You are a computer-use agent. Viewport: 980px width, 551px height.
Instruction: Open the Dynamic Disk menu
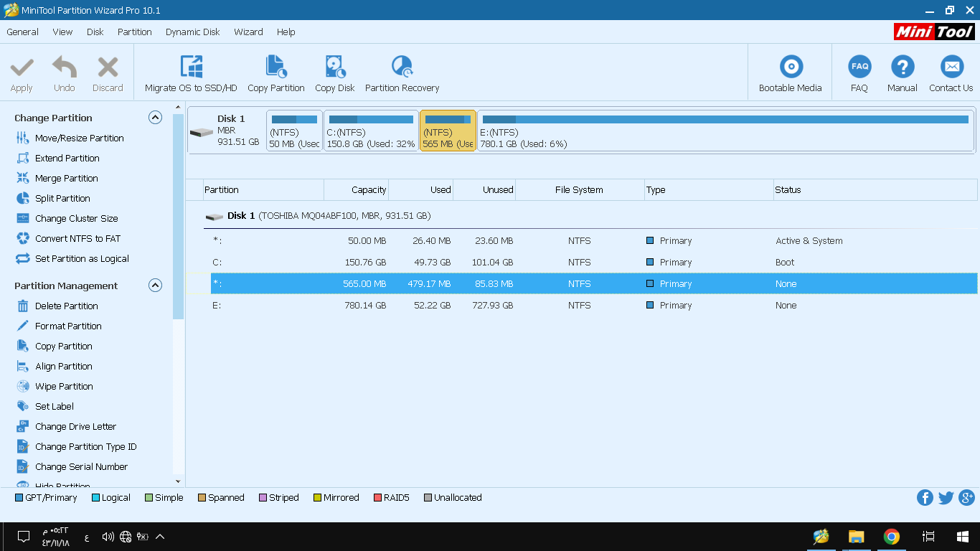click(x=193, y=32)
